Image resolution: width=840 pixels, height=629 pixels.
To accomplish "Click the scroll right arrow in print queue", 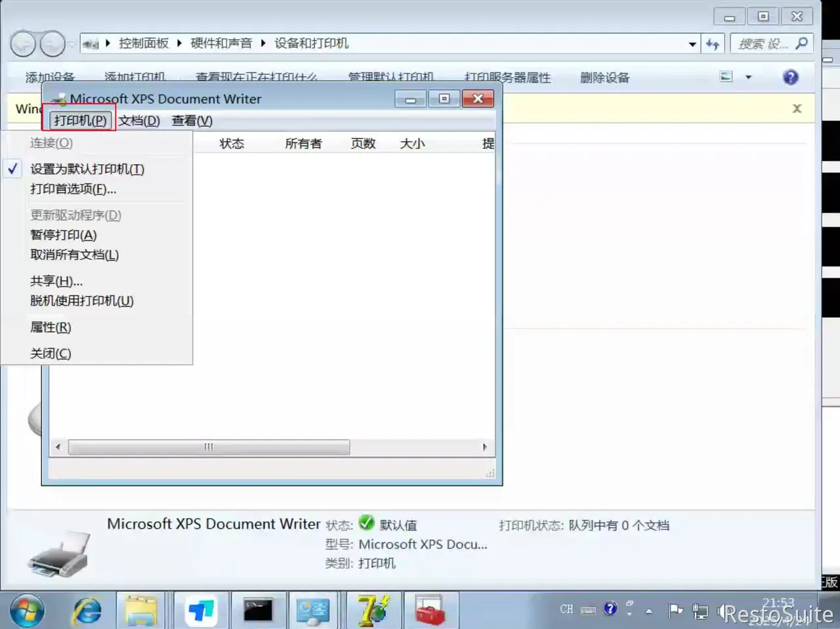I will tap(485, 447).
